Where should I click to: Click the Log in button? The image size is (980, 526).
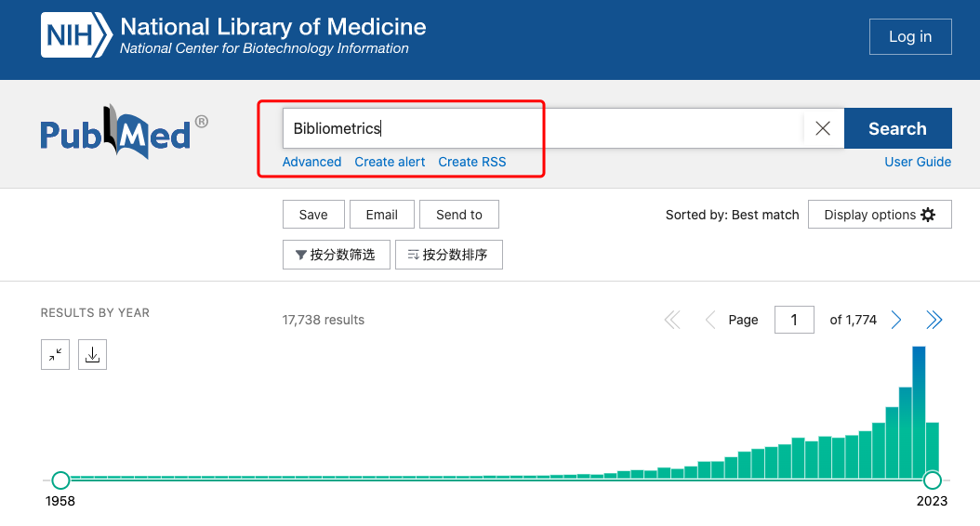coord(909,37)
